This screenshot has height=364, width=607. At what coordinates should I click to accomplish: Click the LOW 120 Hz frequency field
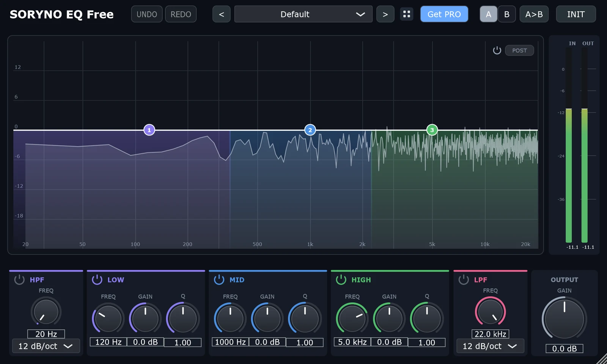click(x=108, y=342)
